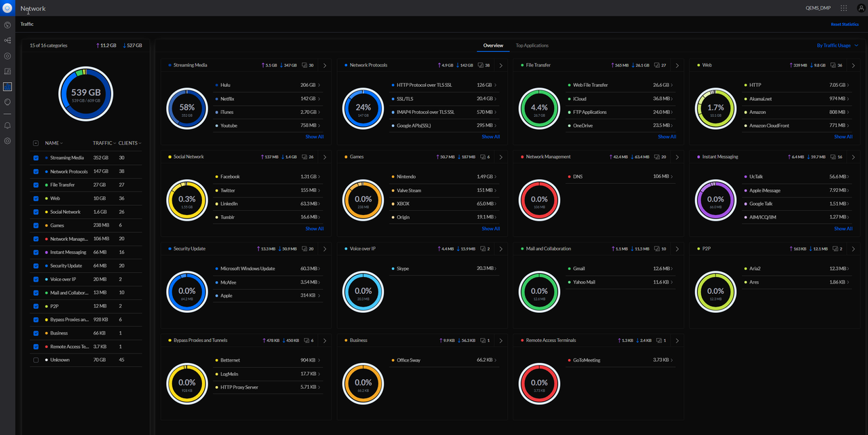Screen dimensions: 868x435
Task: Open the Topology sidebar icon
Action: 7,41
